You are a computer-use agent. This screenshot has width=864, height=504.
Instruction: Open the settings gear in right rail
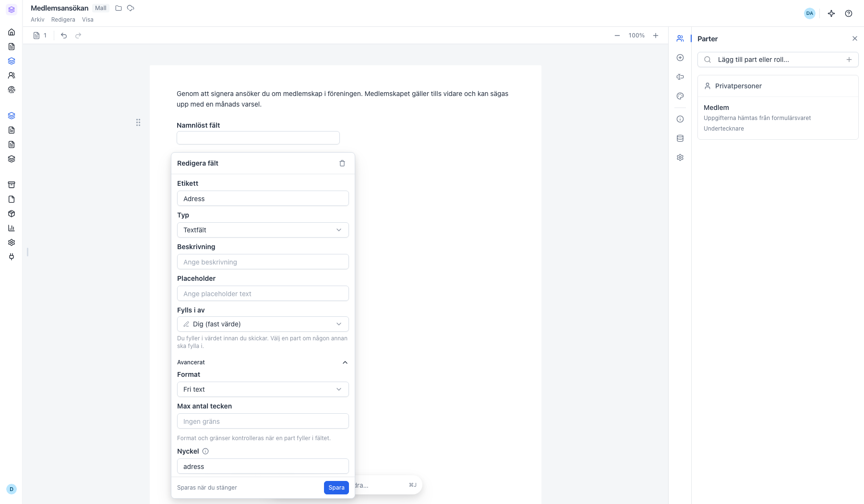click(680, 157)
